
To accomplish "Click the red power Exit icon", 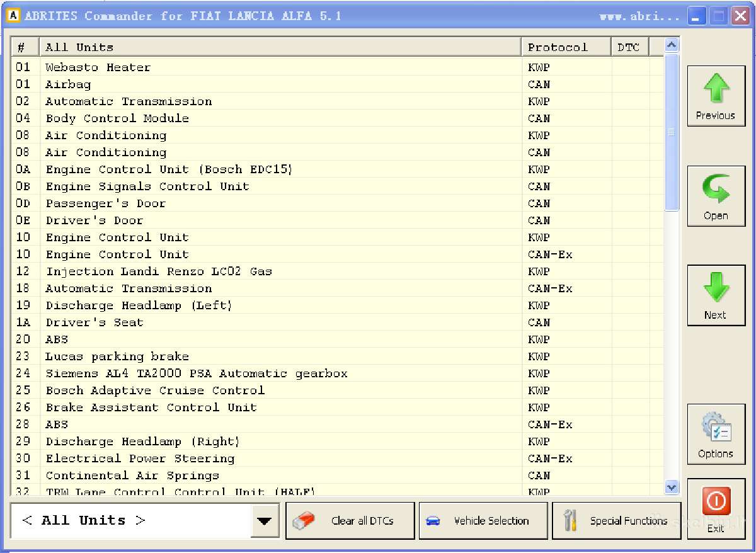I will coord(716,502).
